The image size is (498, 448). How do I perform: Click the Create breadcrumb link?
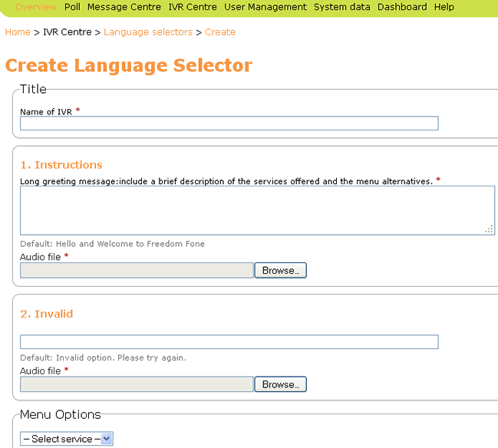pyautogui.click(x=220, y=32)
